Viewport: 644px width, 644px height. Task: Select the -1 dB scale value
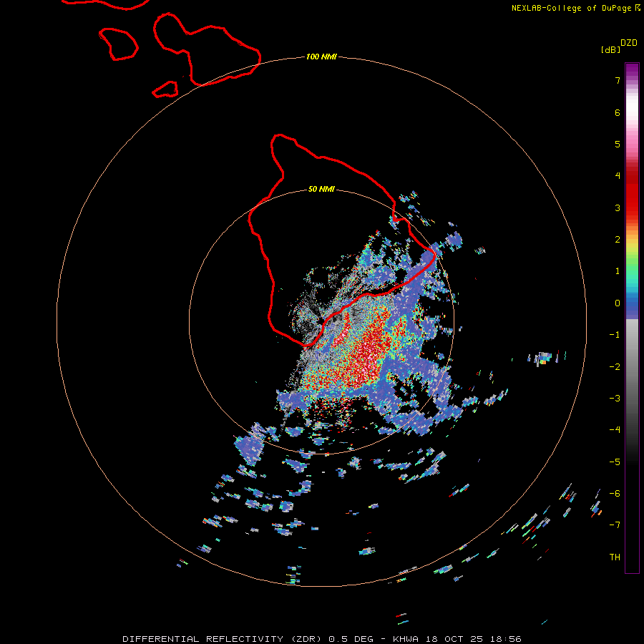[x=615, y=335]
